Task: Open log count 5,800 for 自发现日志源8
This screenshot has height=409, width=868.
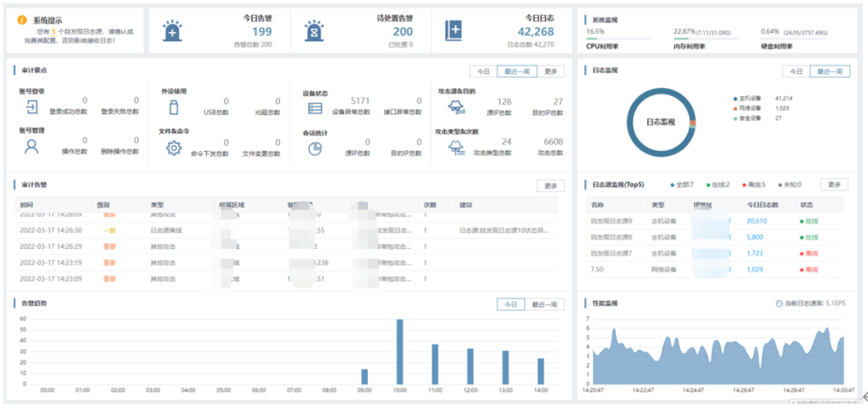Action: (755, 237)
